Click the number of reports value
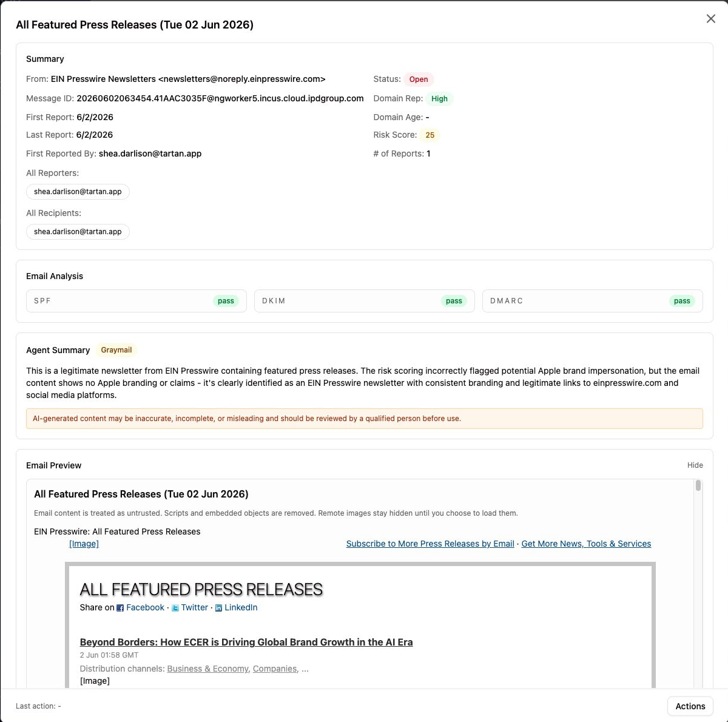Image resolution: width=728 pixels, height=722 pixels. pos(428,154)
